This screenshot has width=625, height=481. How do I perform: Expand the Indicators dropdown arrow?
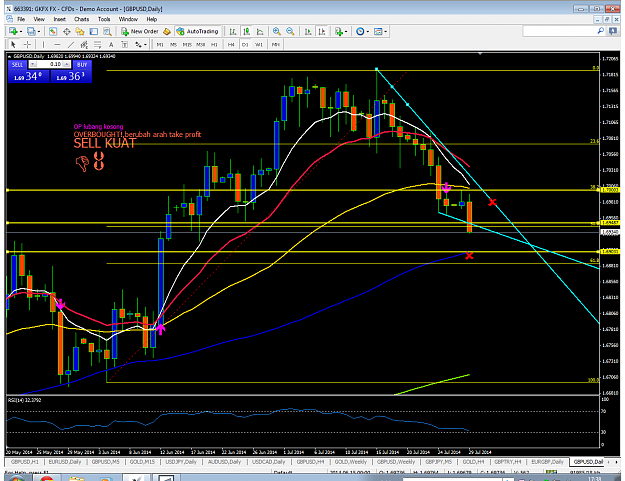click(346, 31)
